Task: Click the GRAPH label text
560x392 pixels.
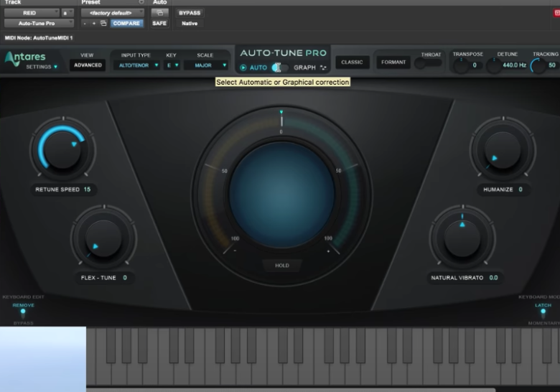Action: point(304,67)
